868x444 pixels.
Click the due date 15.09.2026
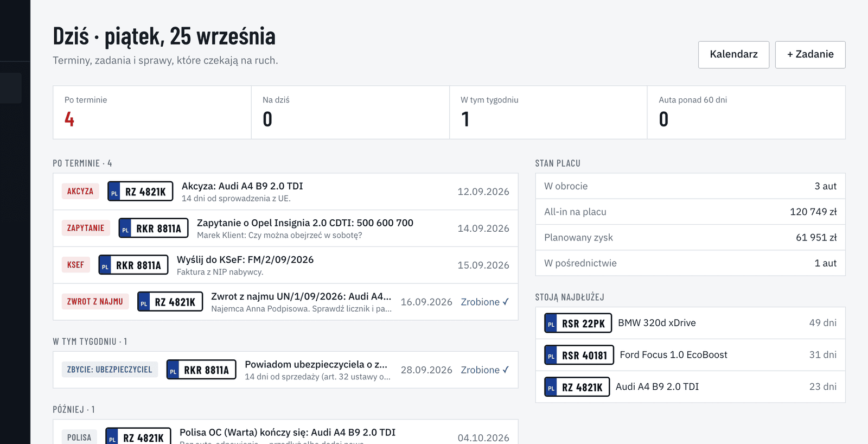[x=483, y=265]
